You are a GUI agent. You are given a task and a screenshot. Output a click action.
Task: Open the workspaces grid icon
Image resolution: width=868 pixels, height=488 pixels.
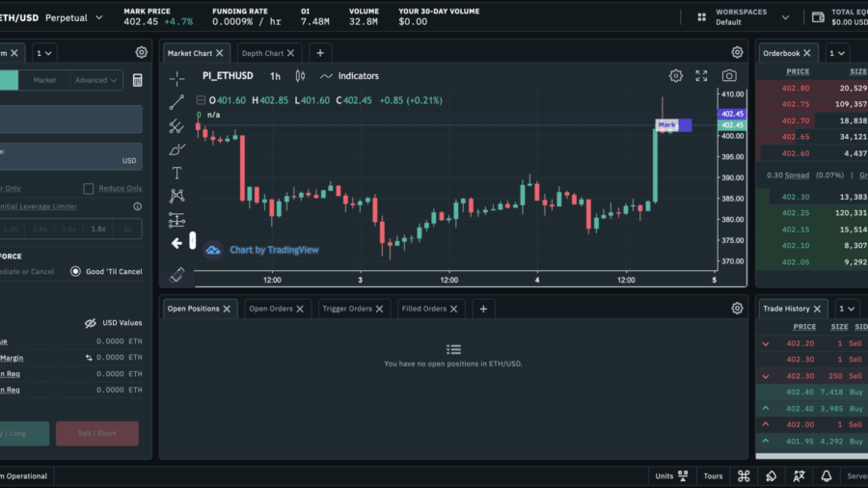701,17
